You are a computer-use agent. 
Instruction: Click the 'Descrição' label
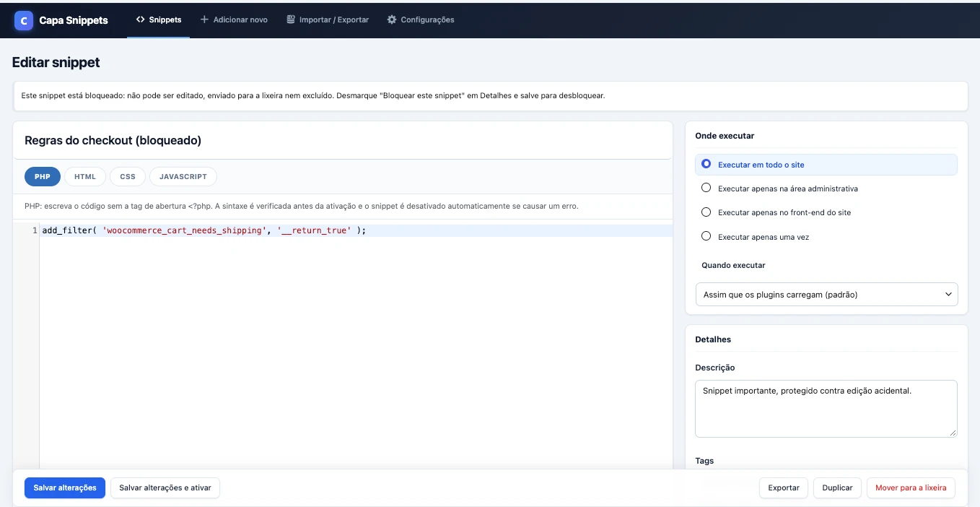point(715,368)
